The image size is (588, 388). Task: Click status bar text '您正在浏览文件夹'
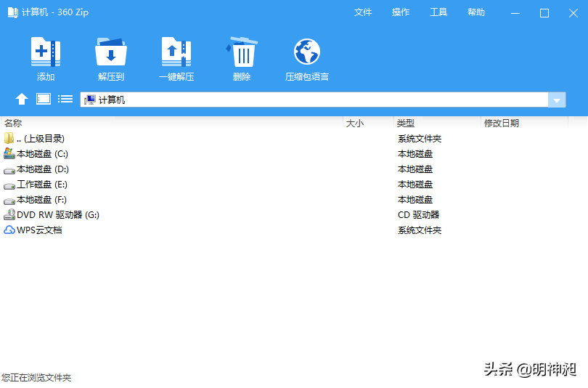point(36,378)
